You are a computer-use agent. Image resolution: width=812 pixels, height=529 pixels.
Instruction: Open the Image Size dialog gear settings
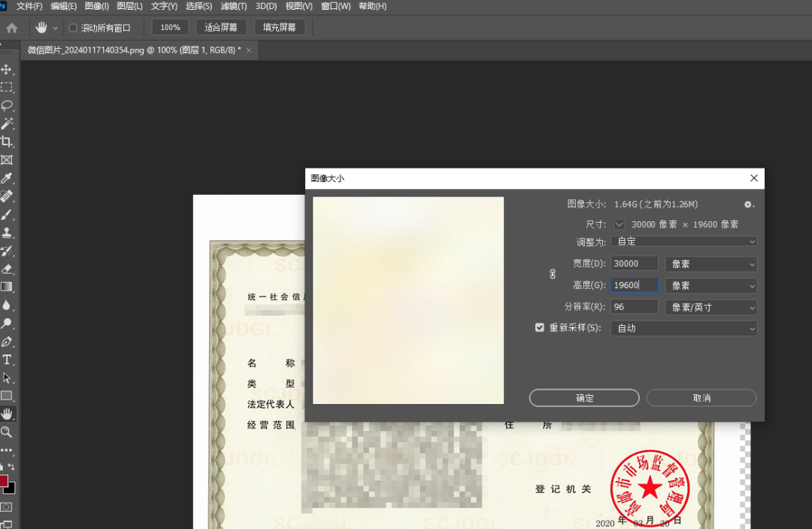click(748, 204)
